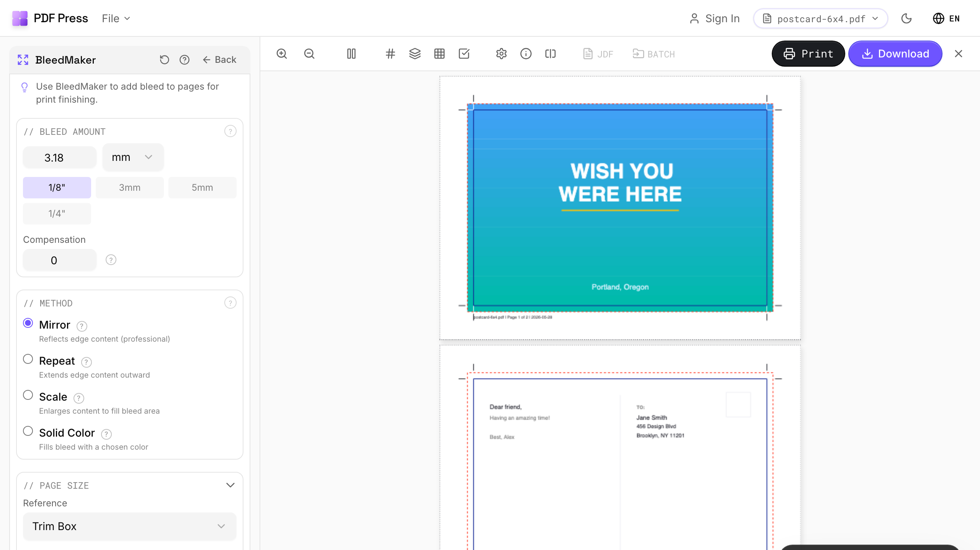
Task: Choose the 1/4" bleed preset
Action: click(x=57, y=214)
